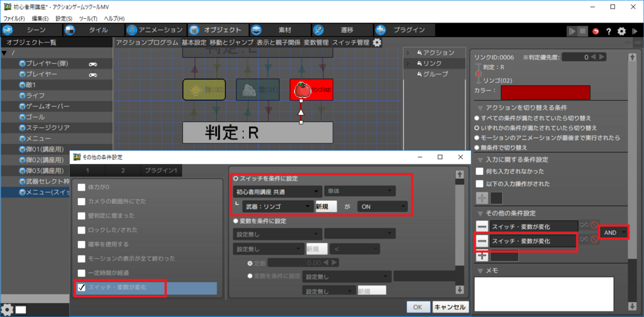This screenshot has height=317, width=644.
Task: Open the 単体 dropdown
Action: click(x=360, y=191)
